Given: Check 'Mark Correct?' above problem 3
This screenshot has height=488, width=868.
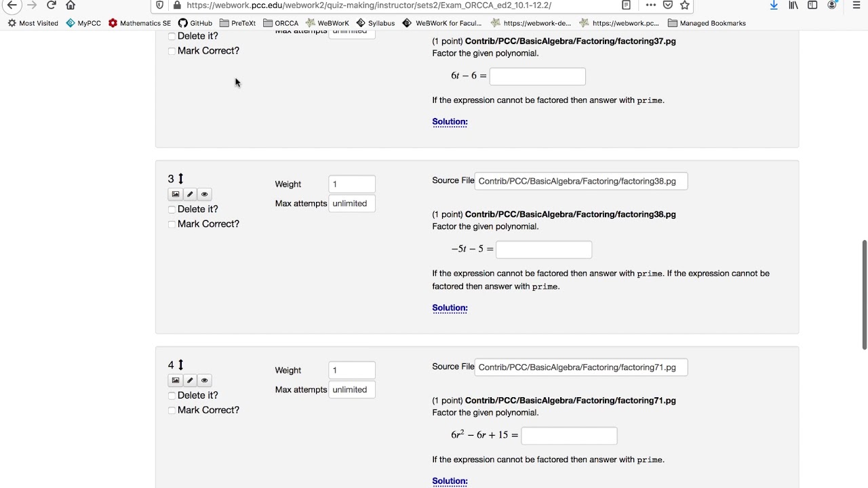Looking at the screenshot, I should tap(172, 51).
